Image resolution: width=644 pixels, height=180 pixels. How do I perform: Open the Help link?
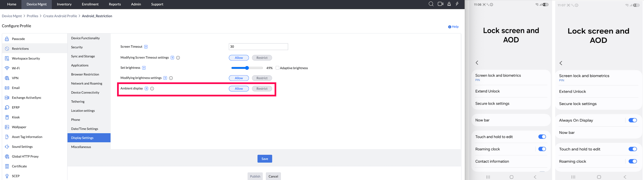pyautogui.click(x=453, y=27)
